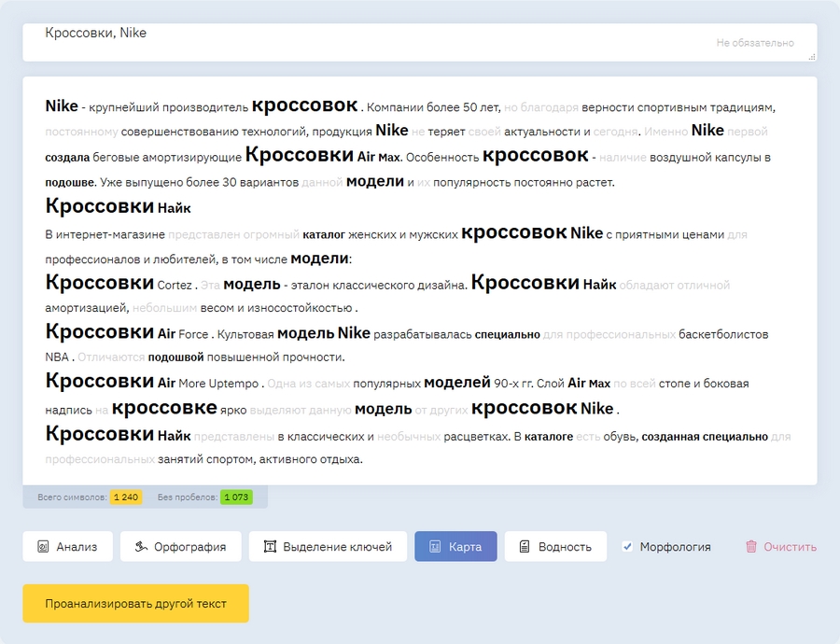
Task: Click the word расцветках
Action: (477, 437)
